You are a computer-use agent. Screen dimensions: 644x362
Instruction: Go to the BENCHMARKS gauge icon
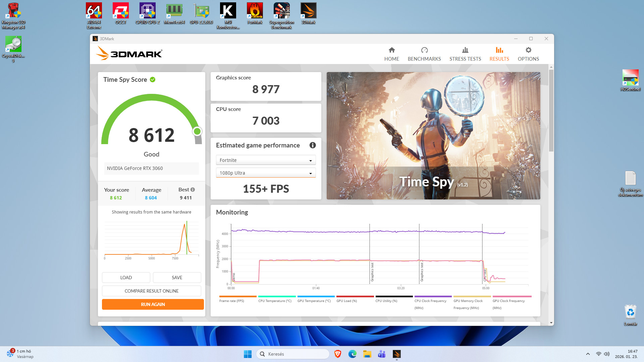424,50
